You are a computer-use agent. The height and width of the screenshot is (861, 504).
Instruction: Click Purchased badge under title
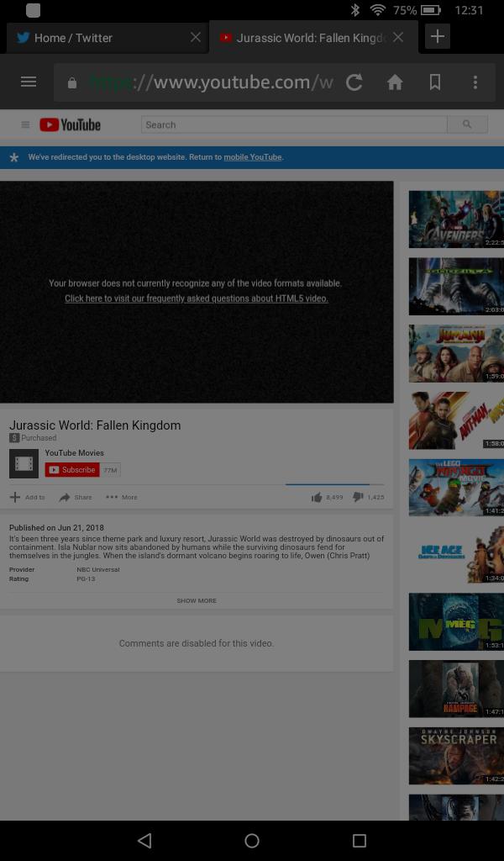[33, 437]
